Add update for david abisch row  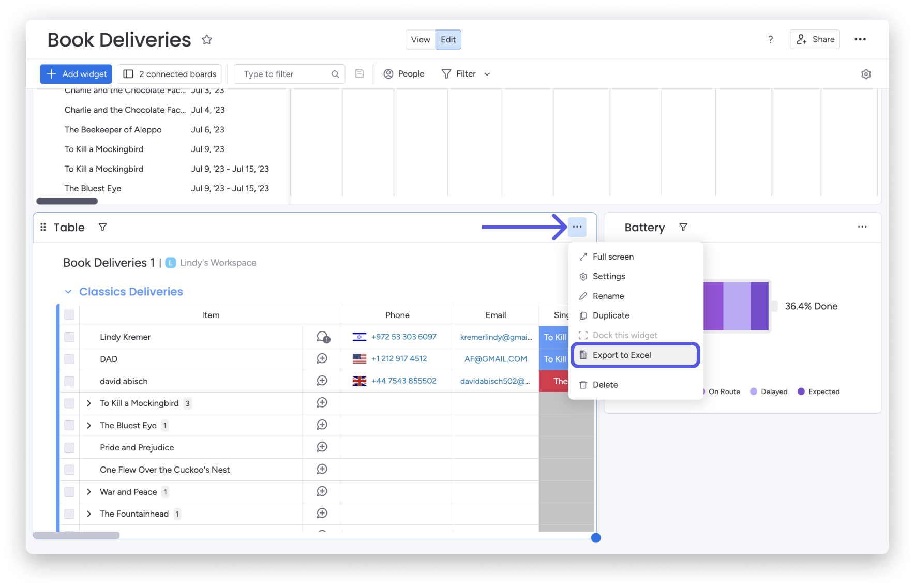(x=322, y=381)
